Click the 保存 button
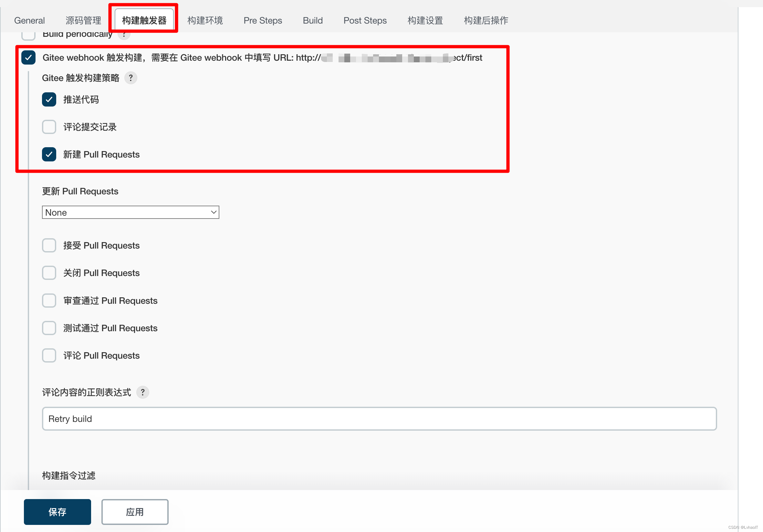This screenshot has height=532, width=763. click(57, 512)
